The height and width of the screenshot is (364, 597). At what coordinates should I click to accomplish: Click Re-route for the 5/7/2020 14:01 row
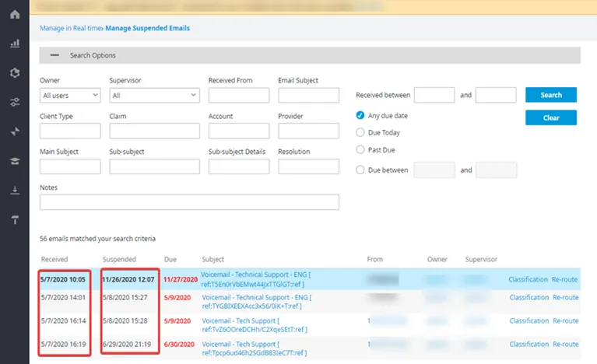pyautogui.click(x=565, y=297)
